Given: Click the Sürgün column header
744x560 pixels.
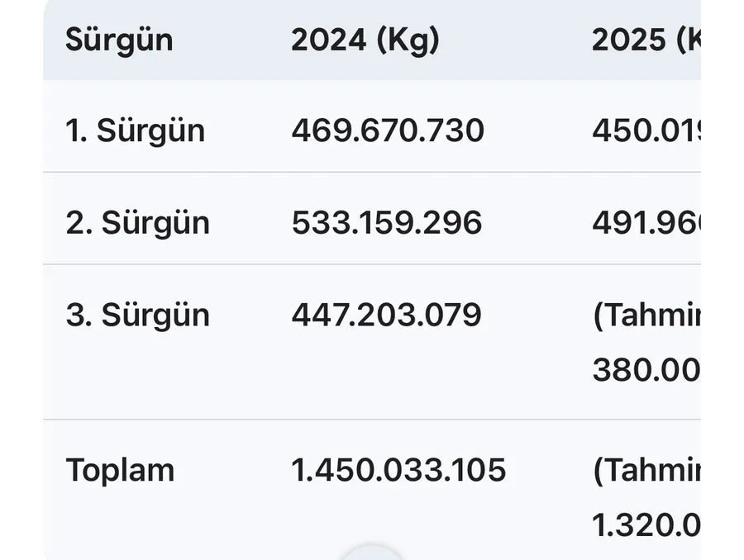Looking at the screenshot, I should [119, 40].
